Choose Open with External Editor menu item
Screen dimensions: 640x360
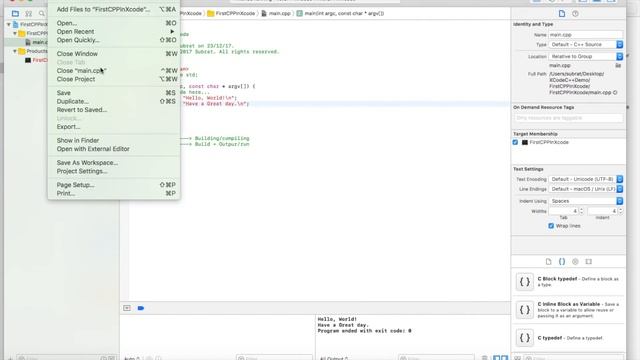[114, 149]
